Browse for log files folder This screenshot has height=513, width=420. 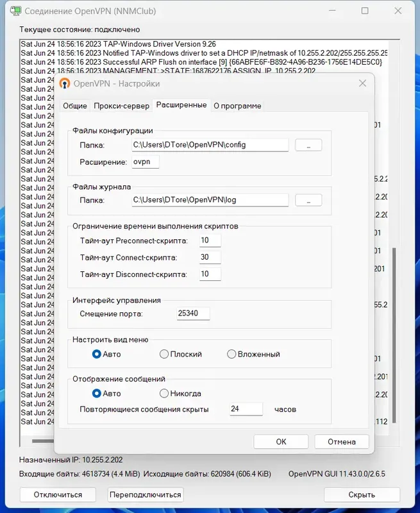pos(308,200)
